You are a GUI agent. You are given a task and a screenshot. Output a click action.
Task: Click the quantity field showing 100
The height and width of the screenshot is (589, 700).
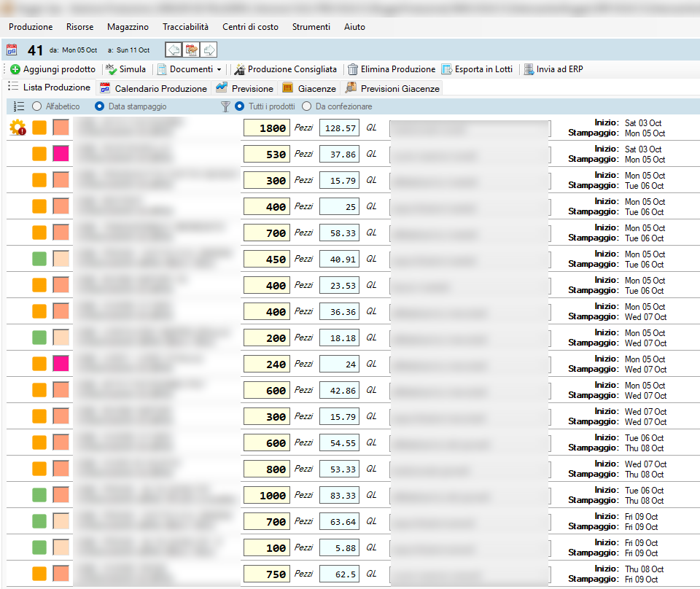pyautogui.click(x=267, y=548)
